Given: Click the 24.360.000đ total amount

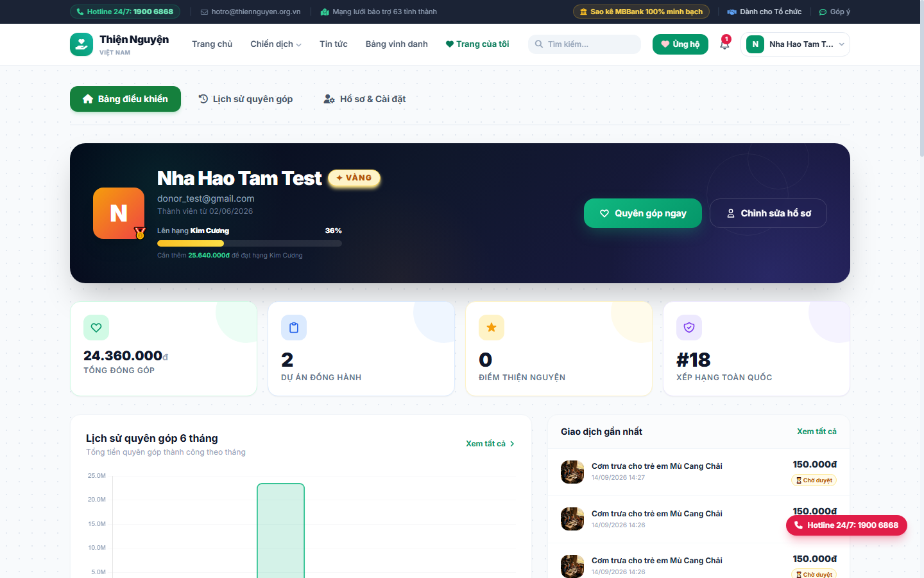Looking at the screenshot, I should [126, 356].
